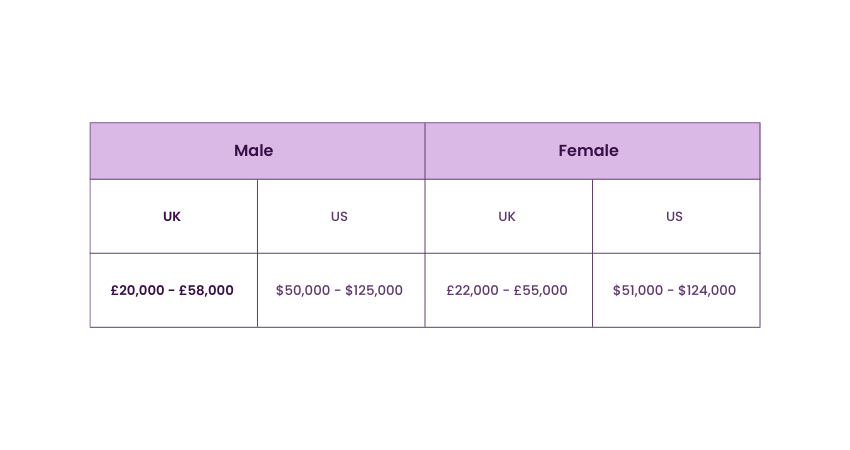Click the Male column header
Screen dimensions: 850x450
coord(254,151)
